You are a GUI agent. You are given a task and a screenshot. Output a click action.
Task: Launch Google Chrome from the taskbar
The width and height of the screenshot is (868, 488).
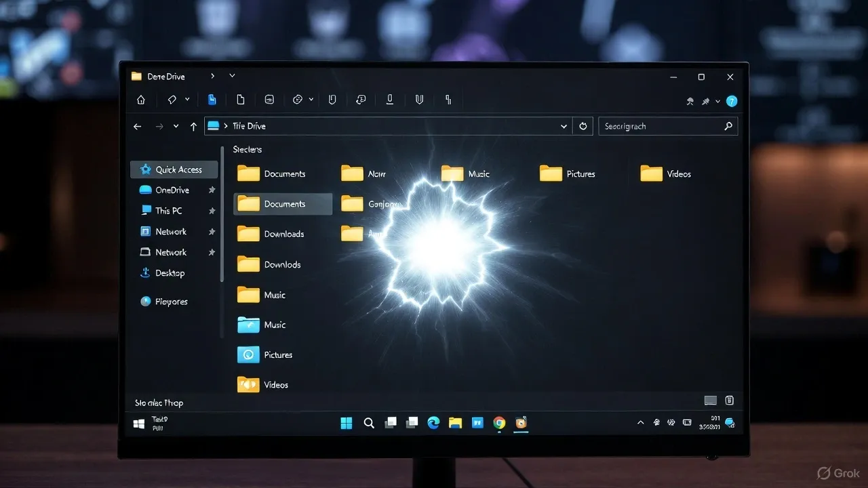click(499, 423)
